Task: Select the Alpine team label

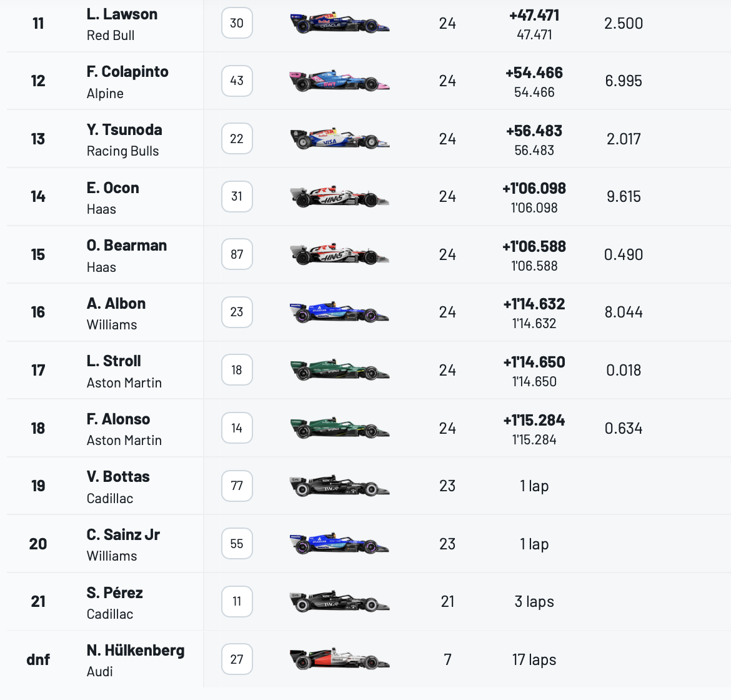Action: pos(105,94)
